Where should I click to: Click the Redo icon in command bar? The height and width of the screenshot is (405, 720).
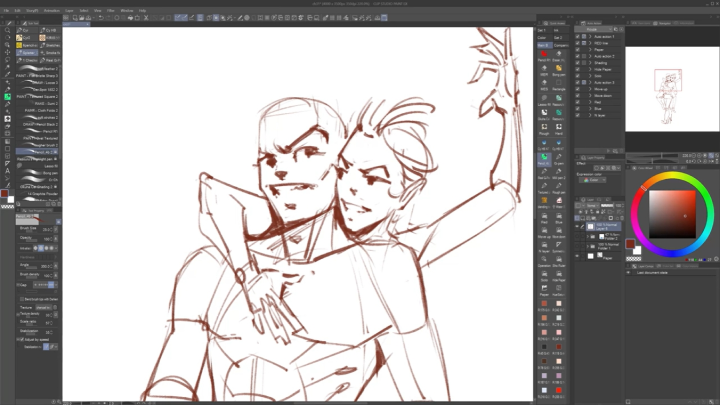click(108, 18)
